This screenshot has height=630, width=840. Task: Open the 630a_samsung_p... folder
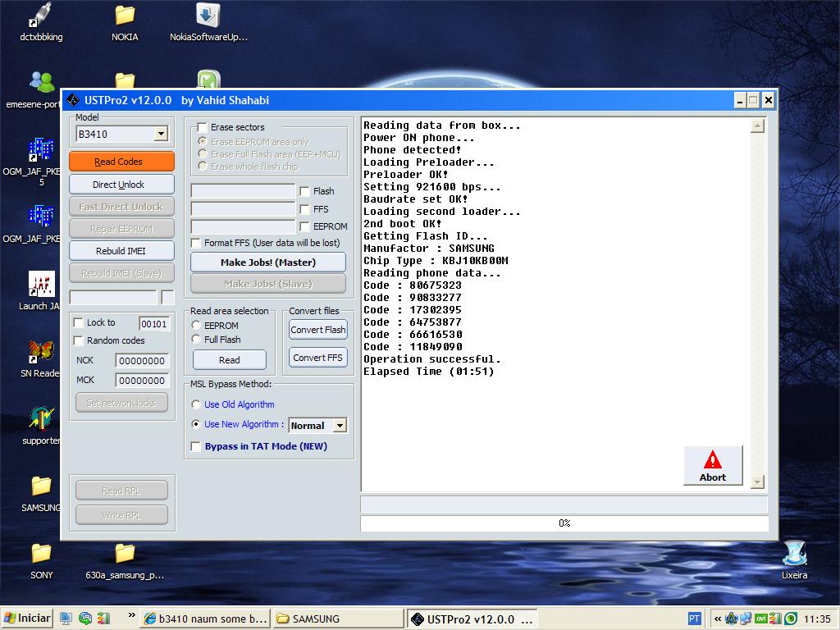coord(125,560)
